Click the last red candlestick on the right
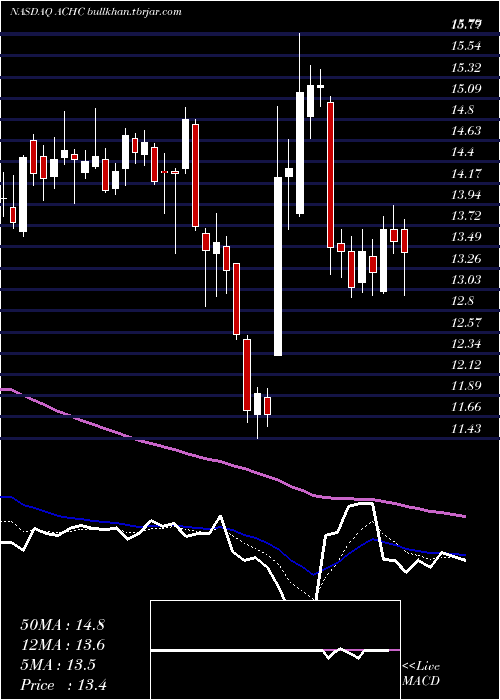The image size is (500, 700). click(x=404, y=241)
